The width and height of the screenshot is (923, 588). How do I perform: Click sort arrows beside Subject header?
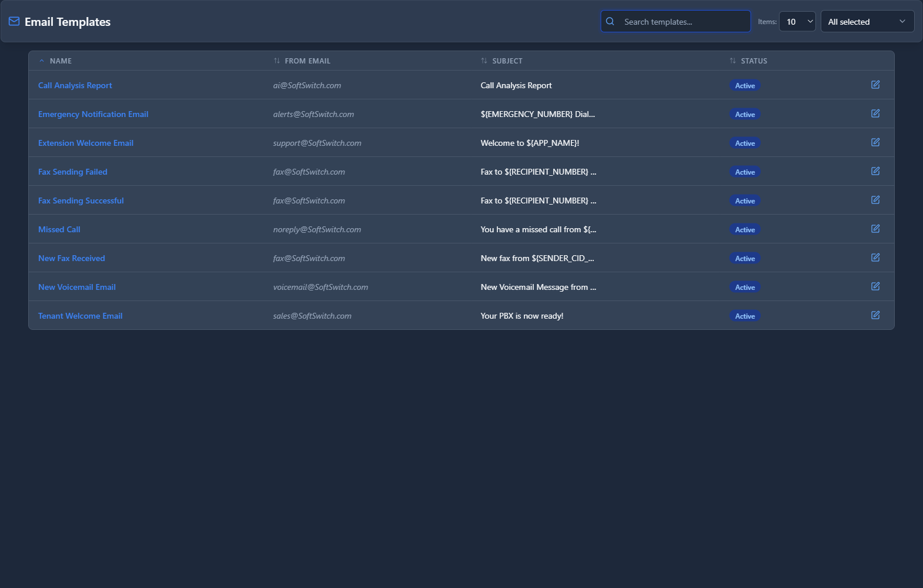(x=484, y=61)
